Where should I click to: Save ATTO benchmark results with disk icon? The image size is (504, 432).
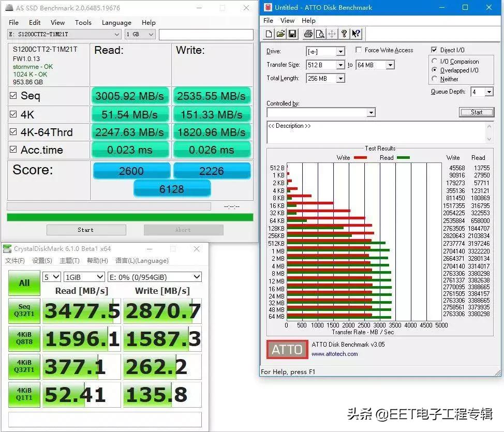point(293,34)
